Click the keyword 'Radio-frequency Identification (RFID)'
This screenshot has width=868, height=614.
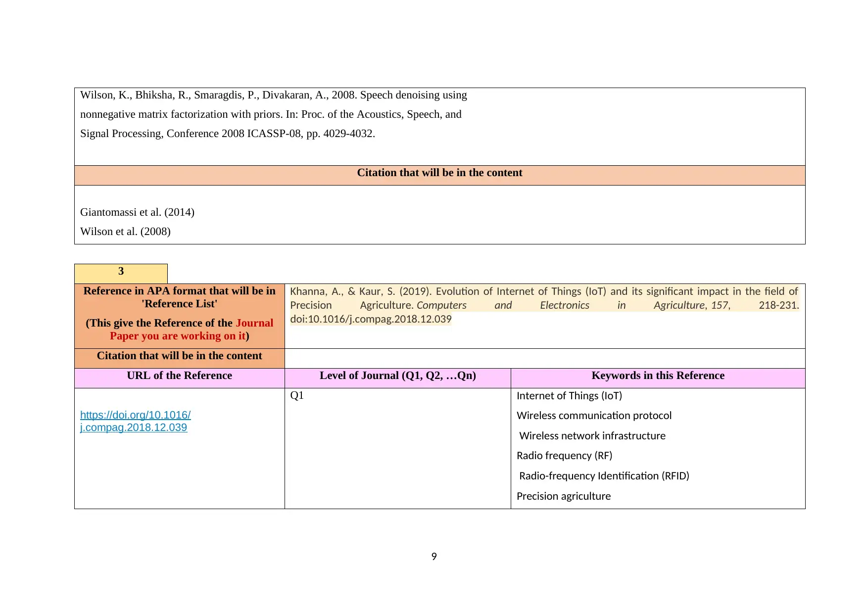[604, 476]
